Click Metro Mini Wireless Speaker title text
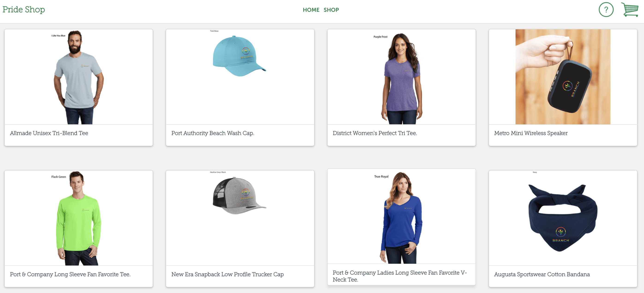Viewport: 644px width, 293px height. point(531,133)
